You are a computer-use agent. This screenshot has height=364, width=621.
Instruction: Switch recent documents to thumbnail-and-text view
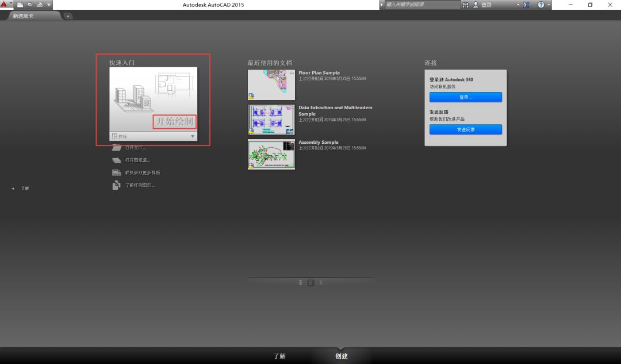(x=311, y=282)
